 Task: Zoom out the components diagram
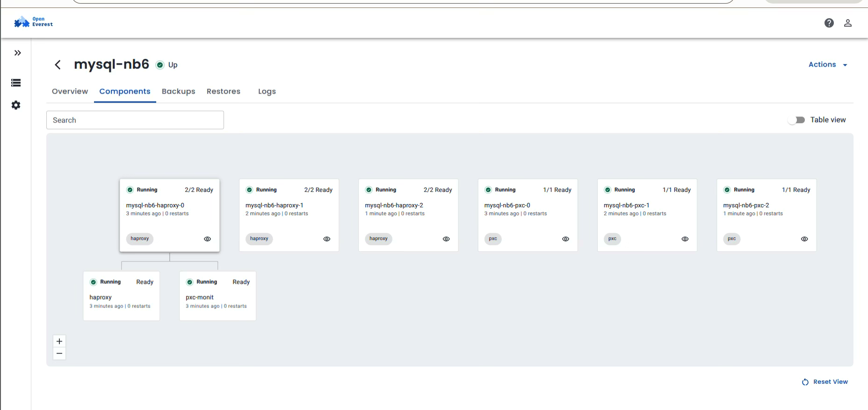(59, 353)
